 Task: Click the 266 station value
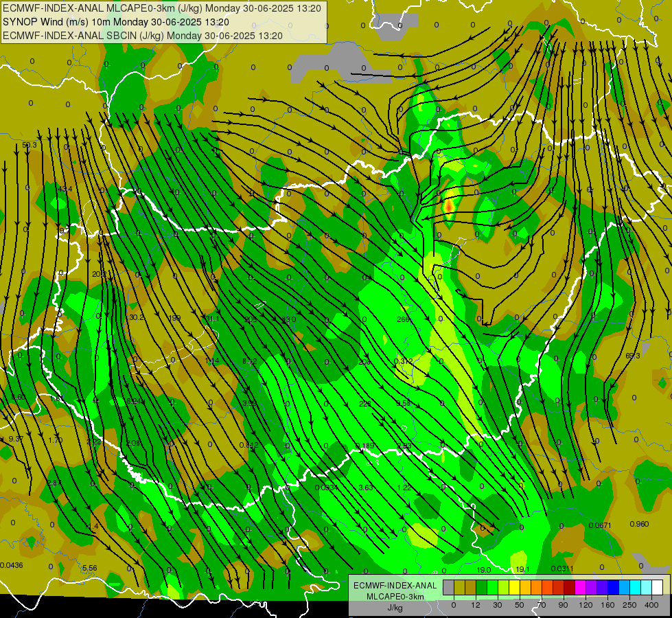403,319
